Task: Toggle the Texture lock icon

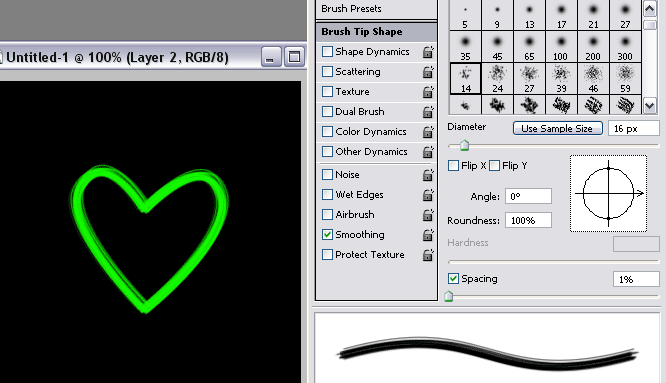Action: 428,92
